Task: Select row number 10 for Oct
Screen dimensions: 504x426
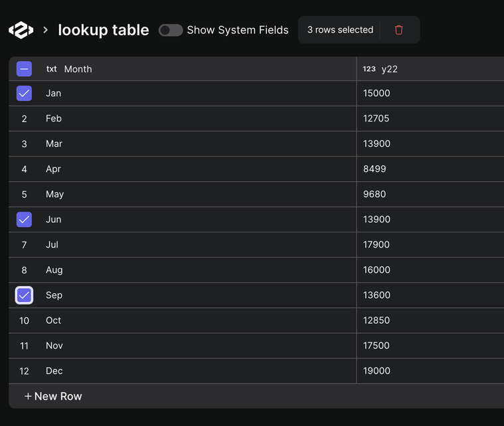Action: (24, 320)
